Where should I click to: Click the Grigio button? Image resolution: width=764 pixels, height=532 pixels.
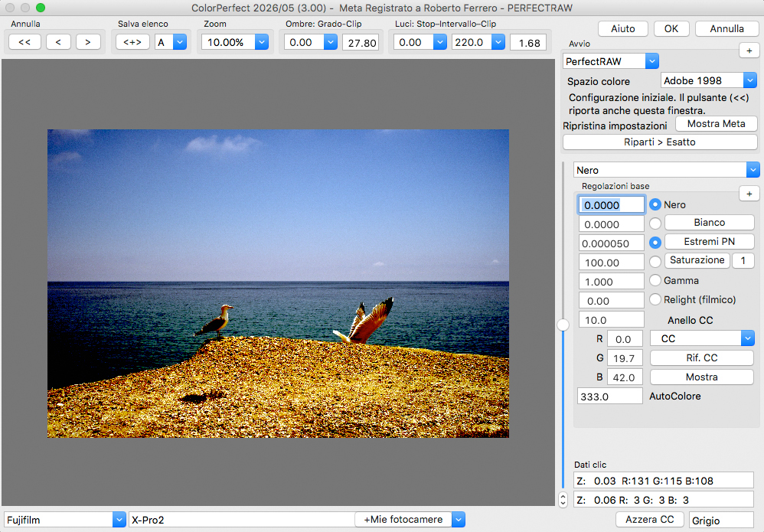pyautogui.click(x=722, y=521)
